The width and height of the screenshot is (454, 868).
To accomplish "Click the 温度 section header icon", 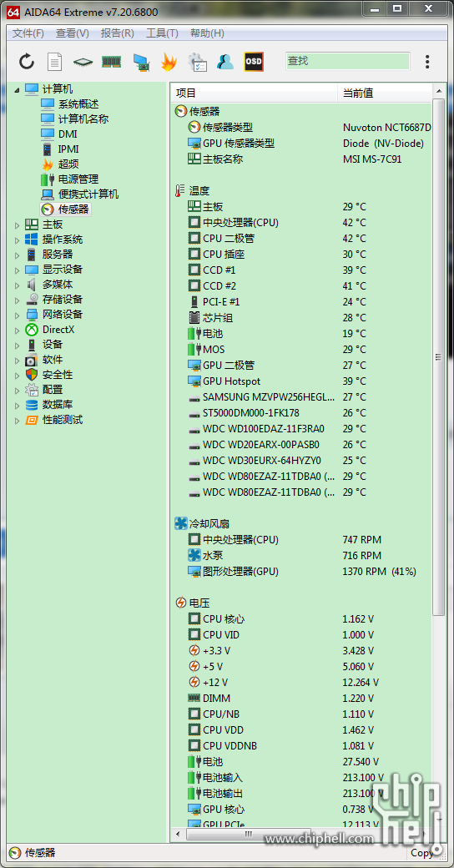I will (x=180, y=190).
